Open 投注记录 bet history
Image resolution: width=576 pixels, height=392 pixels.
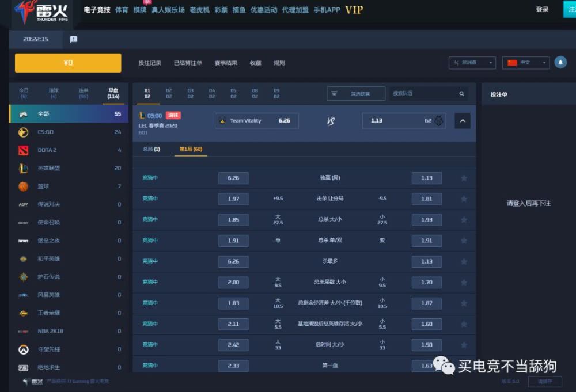[x=150, y=63]
